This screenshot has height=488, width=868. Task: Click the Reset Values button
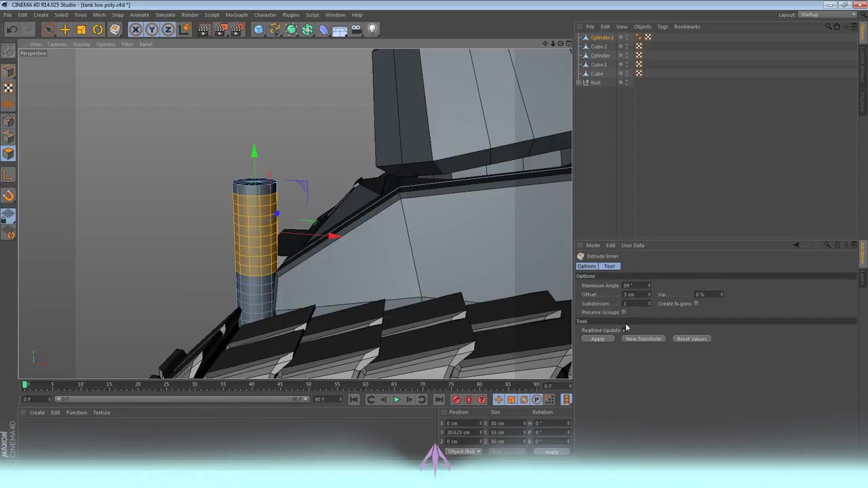tap(691, 338)
